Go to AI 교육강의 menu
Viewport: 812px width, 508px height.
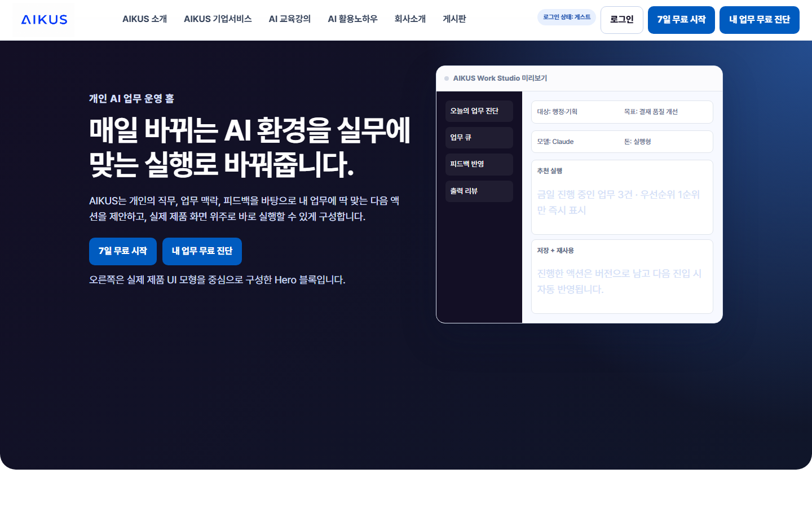point(290,19)
